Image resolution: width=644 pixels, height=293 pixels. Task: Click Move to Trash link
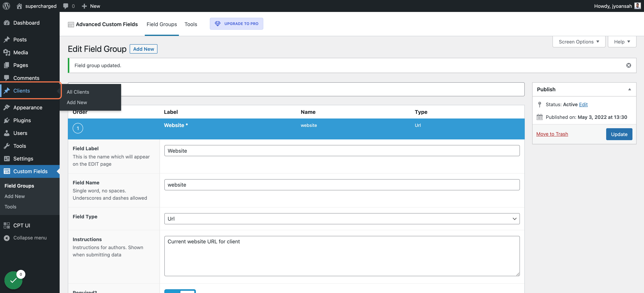[552, 134]
